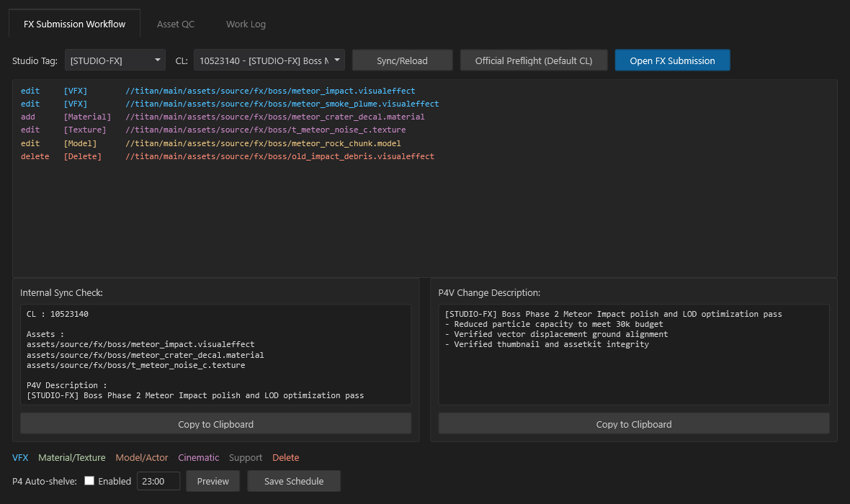The width and height of the screenshot is (850, 504).
Task: Click inside the Internal Sync Check text box
Action: 216,354
